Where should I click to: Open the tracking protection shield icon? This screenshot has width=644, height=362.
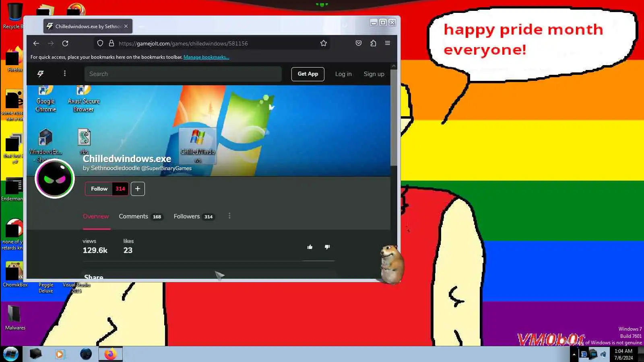pos(100,43)
